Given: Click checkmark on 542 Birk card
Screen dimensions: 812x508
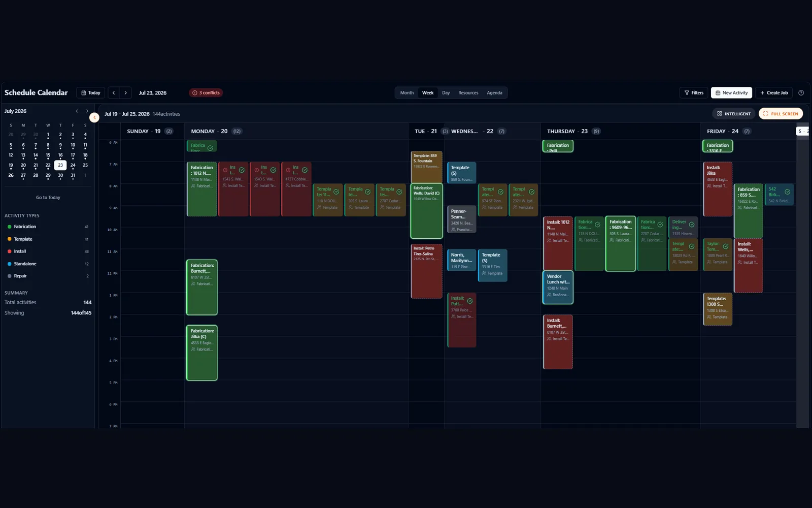Looking at the screenshot, I should (787, 192).
